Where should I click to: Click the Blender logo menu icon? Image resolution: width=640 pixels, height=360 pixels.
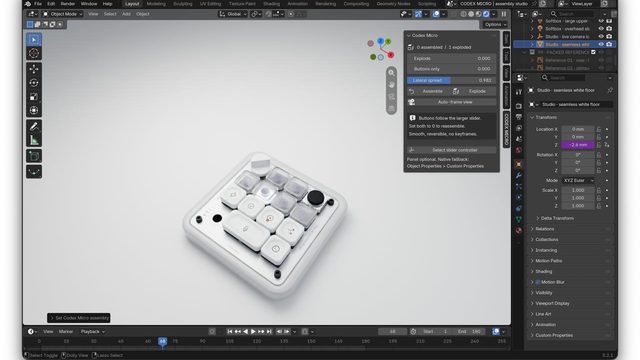27,4
